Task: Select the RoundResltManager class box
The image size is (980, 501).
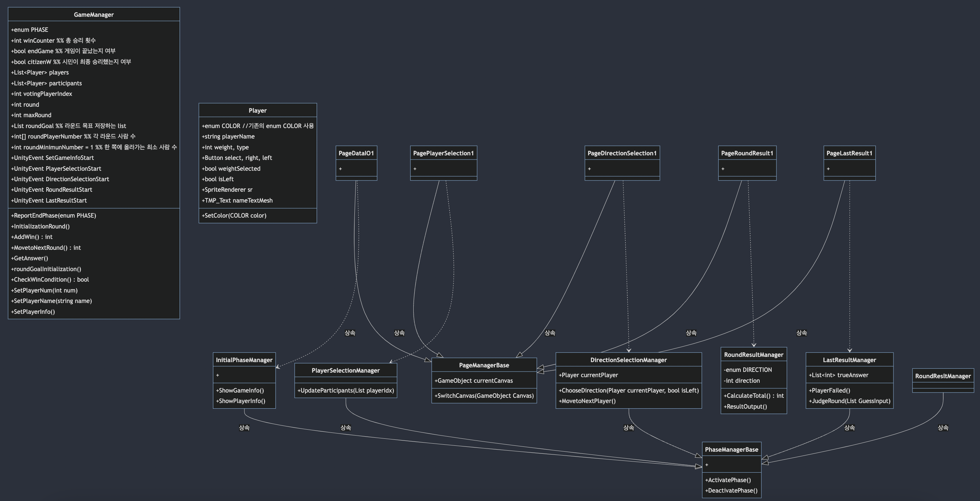Action: [943, 376]
